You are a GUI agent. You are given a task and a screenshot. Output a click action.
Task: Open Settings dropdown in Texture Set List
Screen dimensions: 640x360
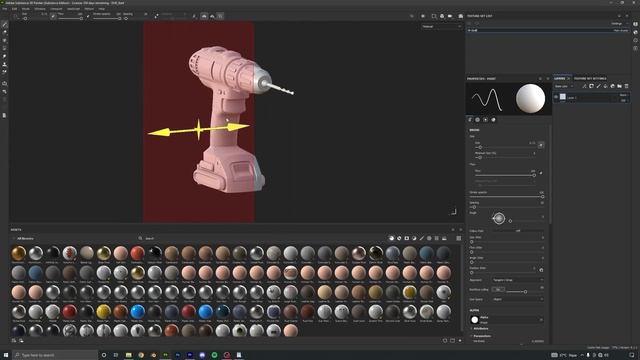pos(618,24)
